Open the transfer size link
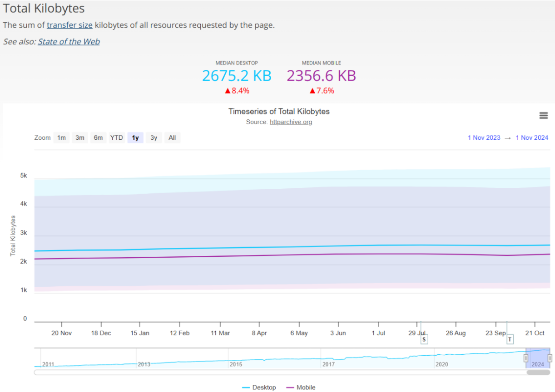 click(x=69, y=25)
